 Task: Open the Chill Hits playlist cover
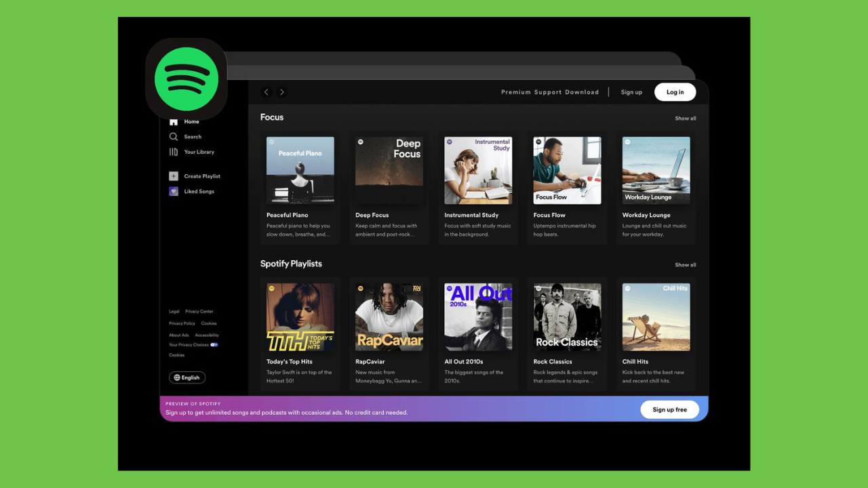(656, 317)
